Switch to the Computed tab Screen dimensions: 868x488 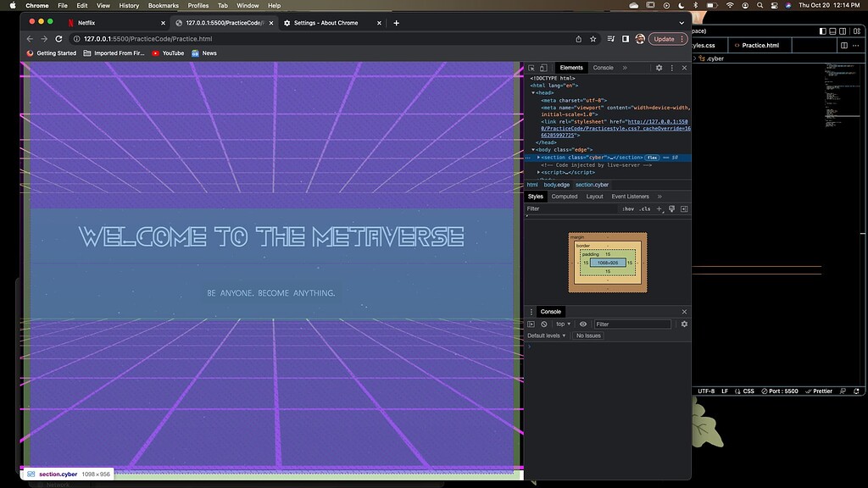coord(565,197)
